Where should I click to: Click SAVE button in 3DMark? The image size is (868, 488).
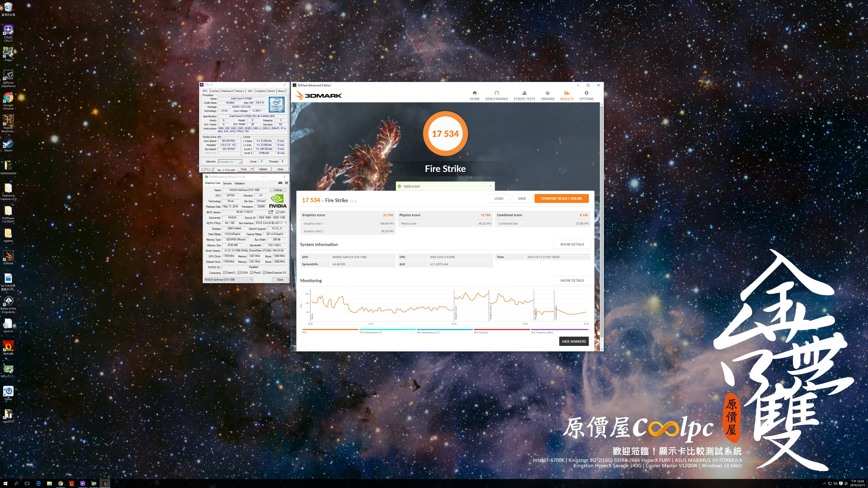click(522, 198)
